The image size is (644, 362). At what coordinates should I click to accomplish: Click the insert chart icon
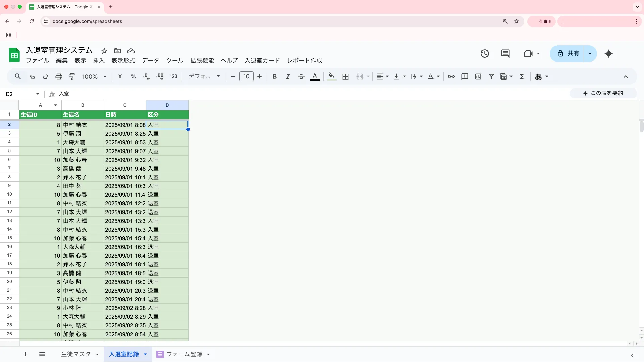(478, 77)
